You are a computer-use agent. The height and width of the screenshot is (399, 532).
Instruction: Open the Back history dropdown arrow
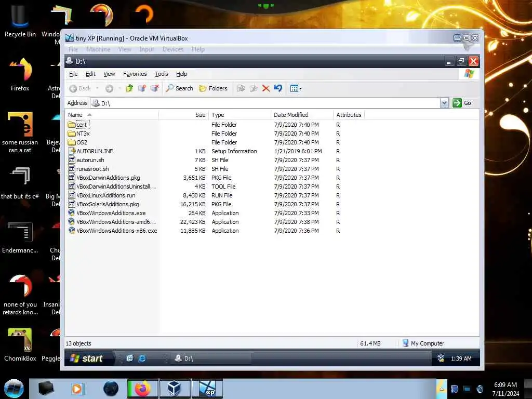pos(97,88)
